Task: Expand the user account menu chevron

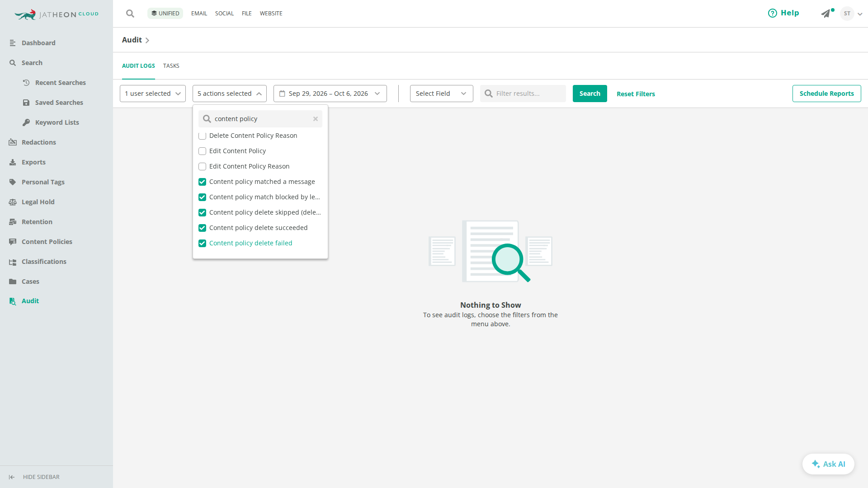Action: pyautogui.click(x=860, y=14)
